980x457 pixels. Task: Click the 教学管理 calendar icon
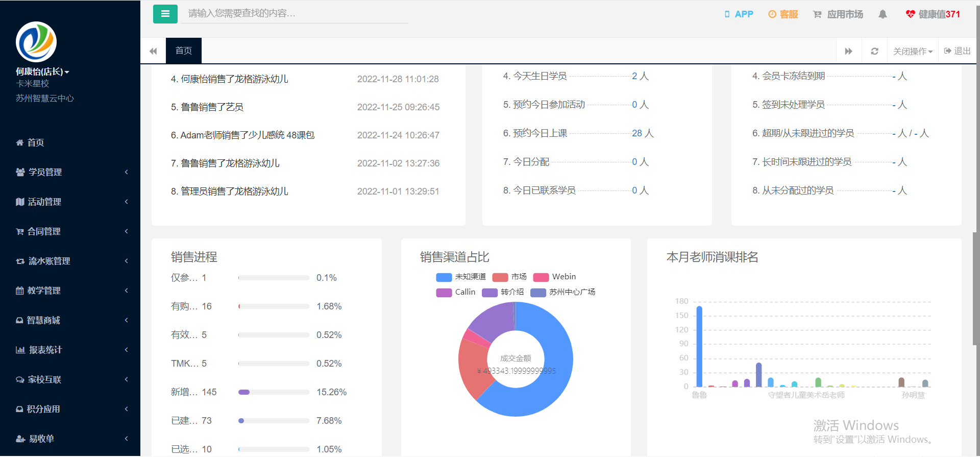(19, 291)
